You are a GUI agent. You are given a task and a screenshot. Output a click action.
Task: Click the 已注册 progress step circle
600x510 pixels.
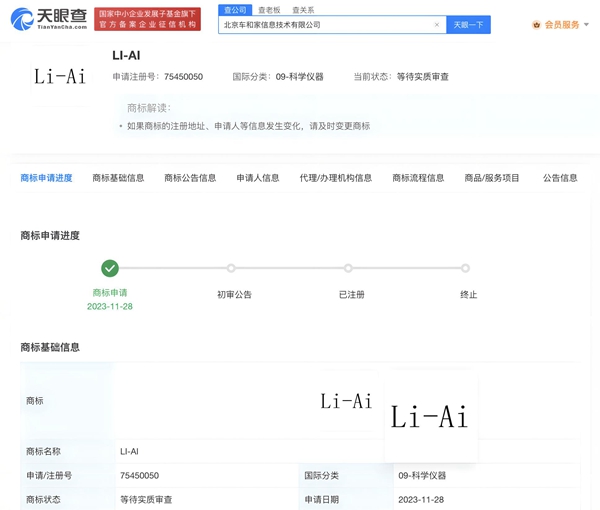tap(348, 268)
